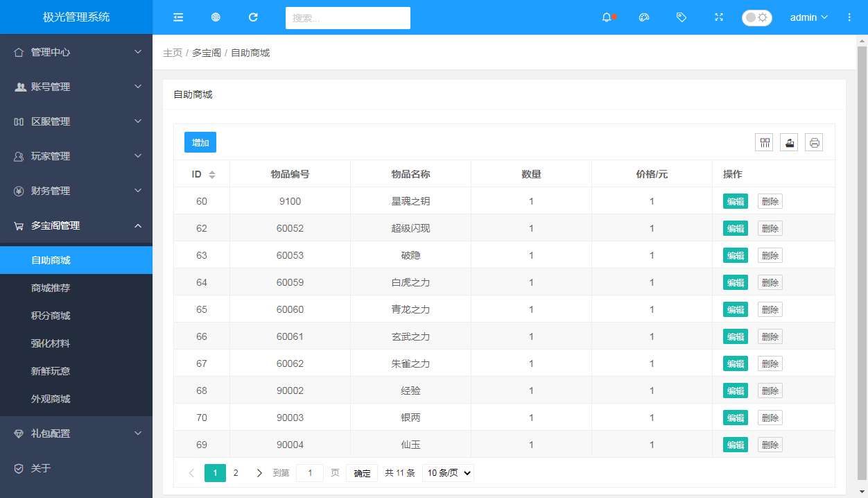The width and height of the screenshot is (868, 498).
Task: Click the map icon beside 区服管理
Action: pyautogui.click(x=19, y=121)
